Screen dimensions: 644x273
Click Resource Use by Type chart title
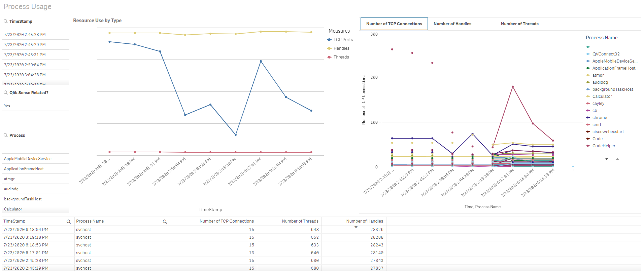97,21
